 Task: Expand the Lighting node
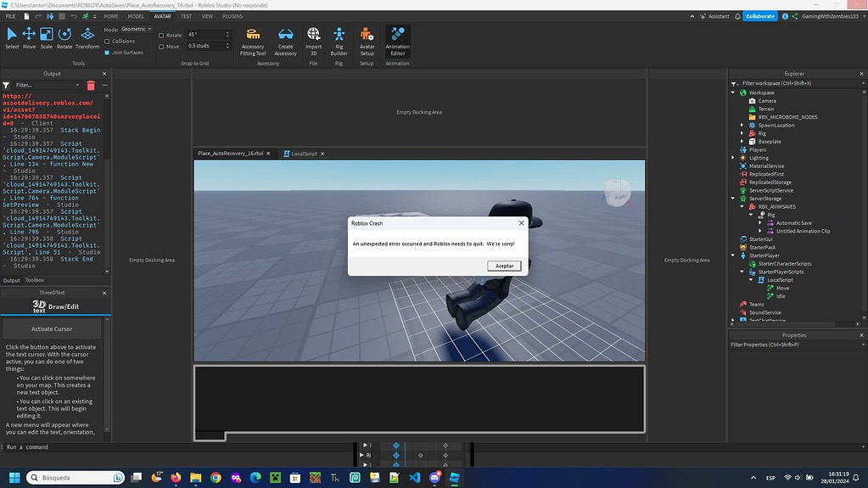point(733,158)
